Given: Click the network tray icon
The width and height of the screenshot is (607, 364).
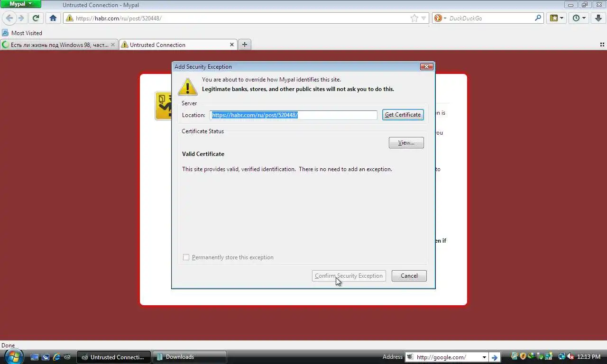Looking at the screenshot, I should [562, 356].
